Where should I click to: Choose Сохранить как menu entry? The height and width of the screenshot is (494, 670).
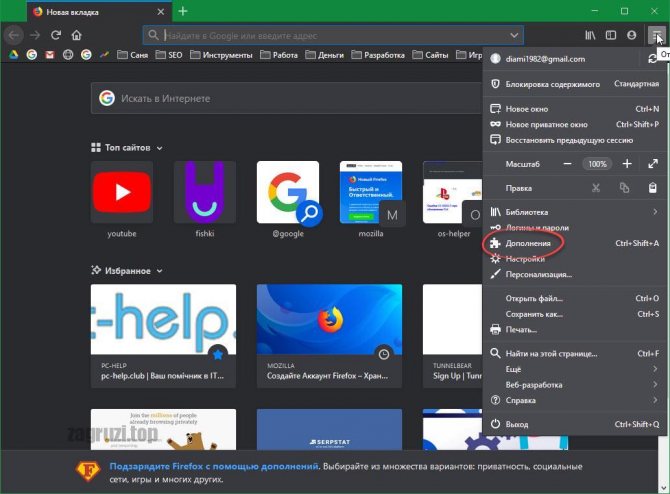pos(574,314)
